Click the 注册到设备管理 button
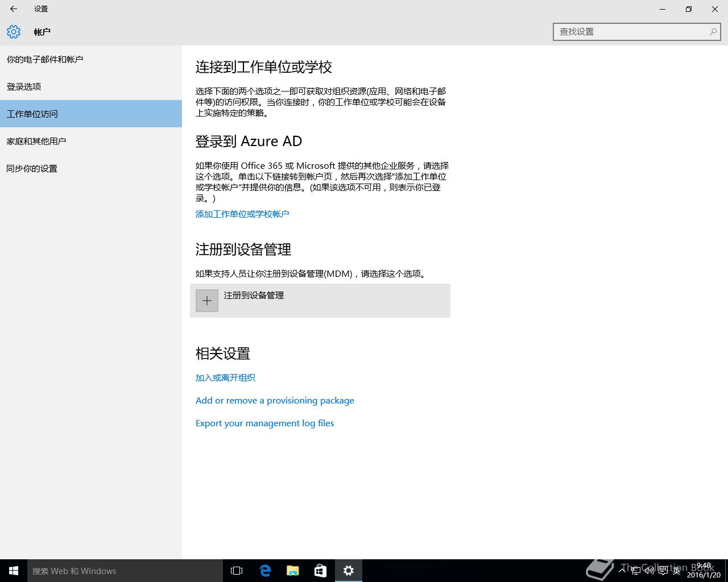Viewport: 728px width, 582px height. 320,301
